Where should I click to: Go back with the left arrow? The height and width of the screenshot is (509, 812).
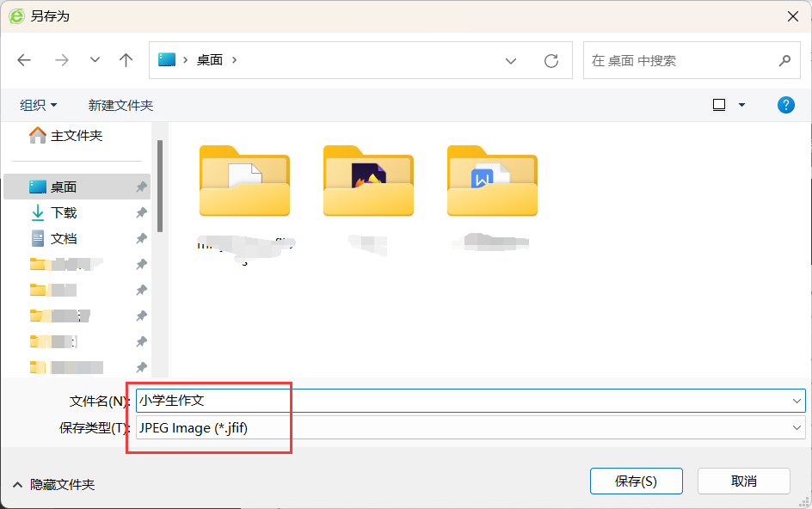(x=24, y=60)
